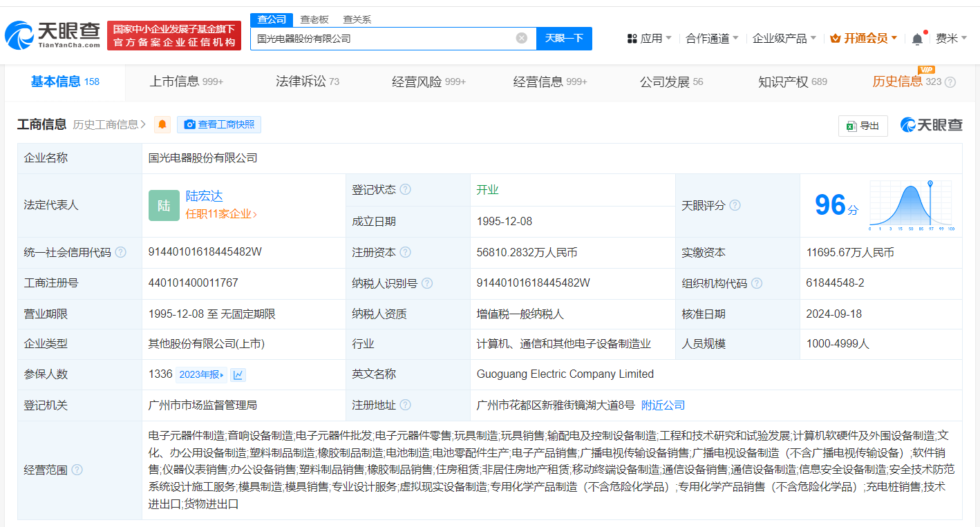Click the VIP badge on 历史信息 tab

click(x=927, y=70)
